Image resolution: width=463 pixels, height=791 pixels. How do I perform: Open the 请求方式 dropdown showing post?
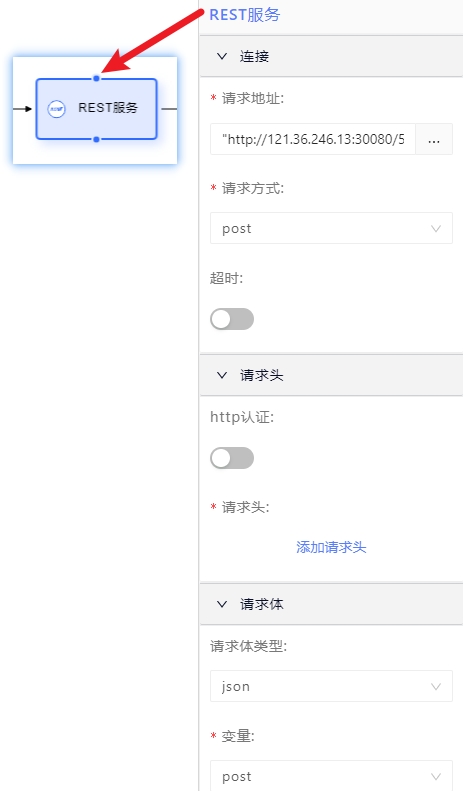pos(331,229)
